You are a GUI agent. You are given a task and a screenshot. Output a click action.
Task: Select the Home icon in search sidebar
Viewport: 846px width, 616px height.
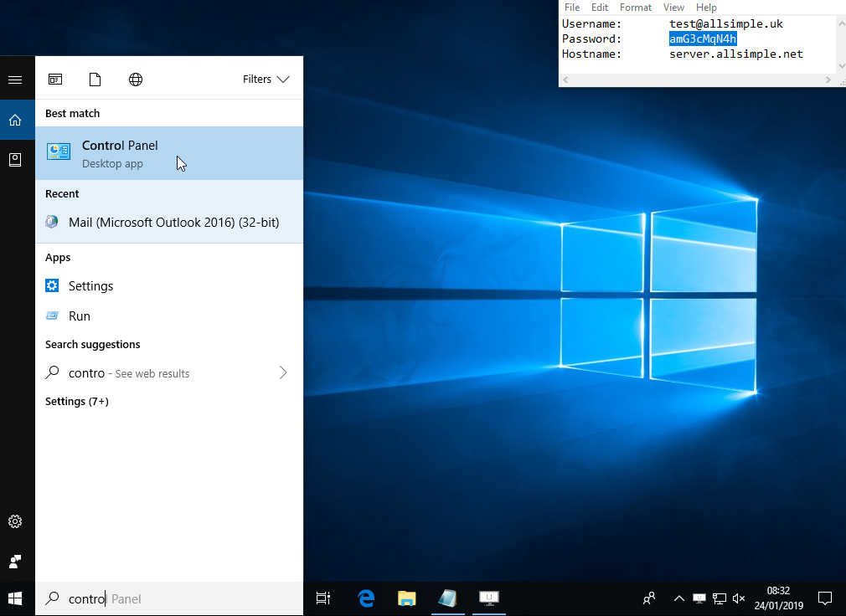point(15,120)
